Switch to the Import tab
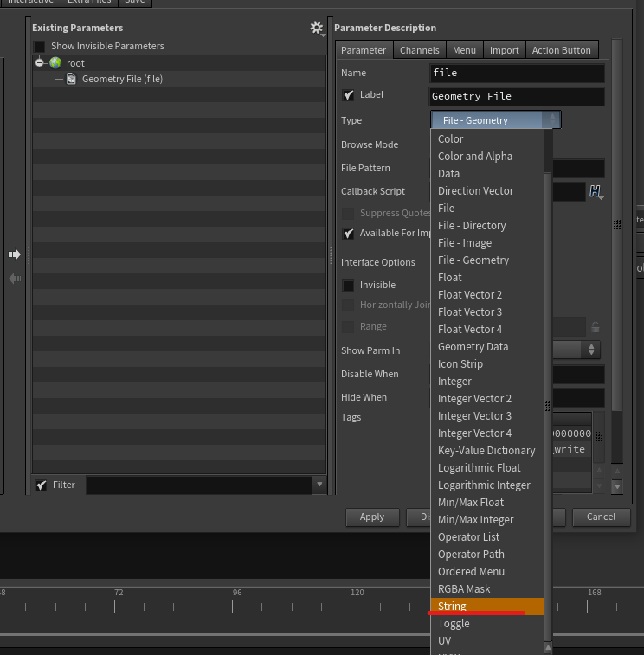 click(x=504, y=50)
